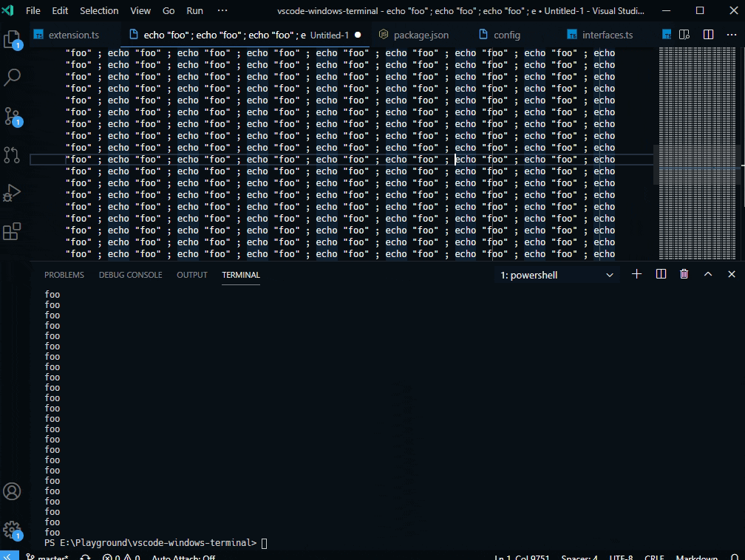Image resolution: width=745 pixels, height=560 pixels.
Task: Split the editor to the right
Action: coord(708,35)
